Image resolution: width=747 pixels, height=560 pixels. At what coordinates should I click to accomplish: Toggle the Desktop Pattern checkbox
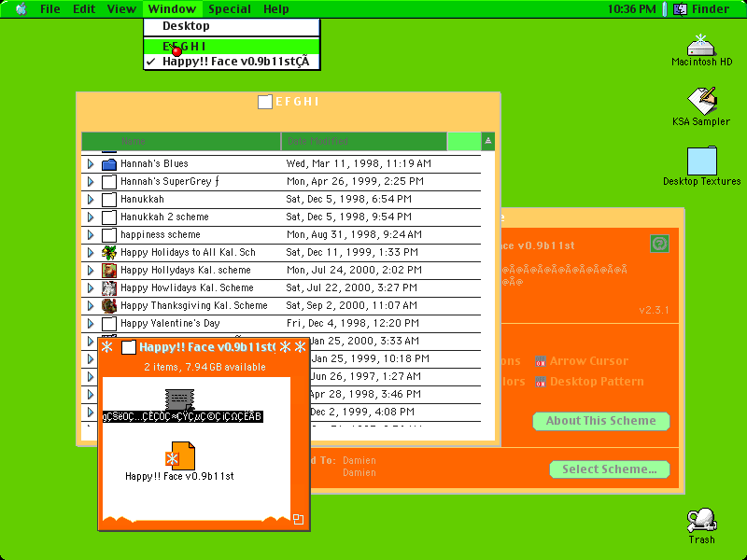click(540, 382)
